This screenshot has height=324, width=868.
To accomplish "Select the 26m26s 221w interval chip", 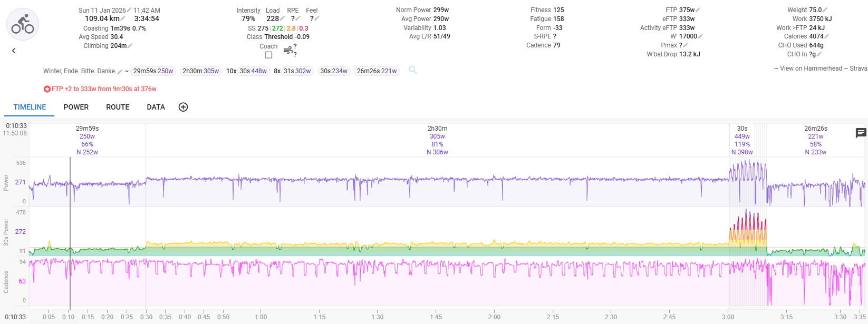I will 377,71.
